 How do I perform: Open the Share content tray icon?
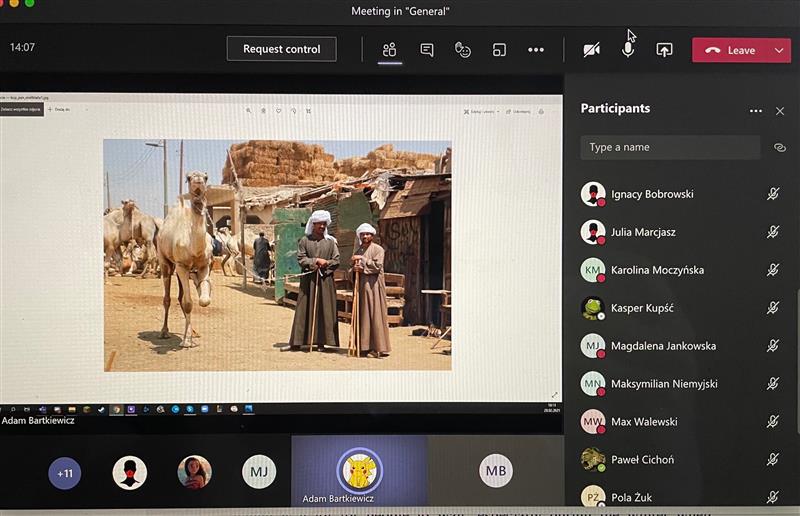click(x=664, y=49)
